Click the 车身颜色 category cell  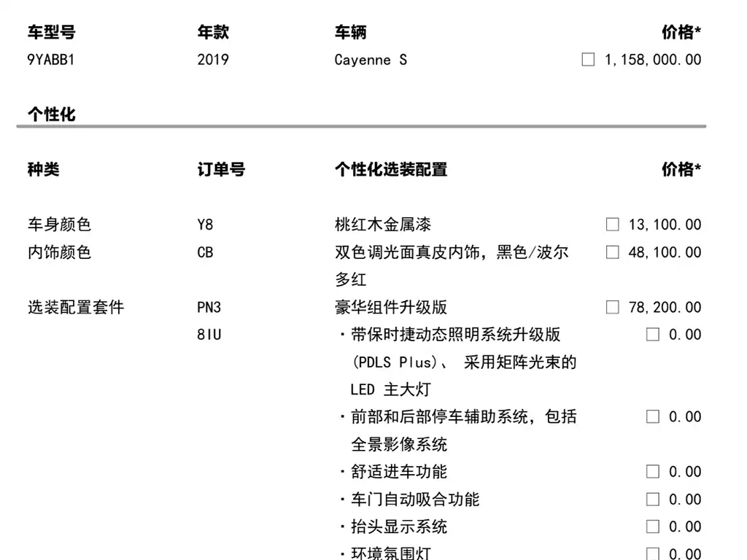[x=59, y=225]
